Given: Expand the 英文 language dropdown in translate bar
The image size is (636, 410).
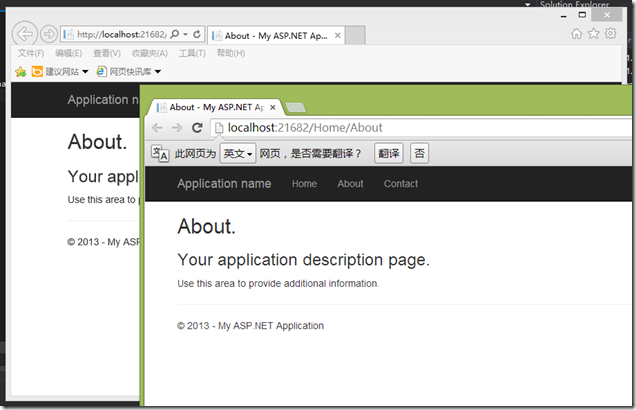Looking at the screenshot, I should click(x=238, y=154).
